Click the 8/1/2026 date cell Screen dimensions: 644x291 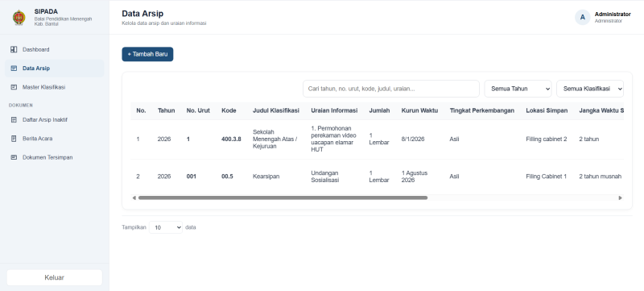click(x=413, y=139)
